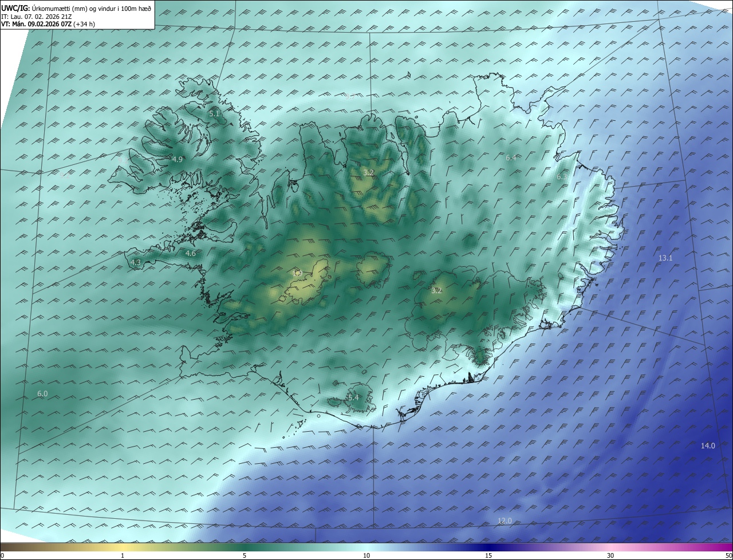Click the 4.3 value label on the map
733x560 pixels.
[x=136, y=262]
